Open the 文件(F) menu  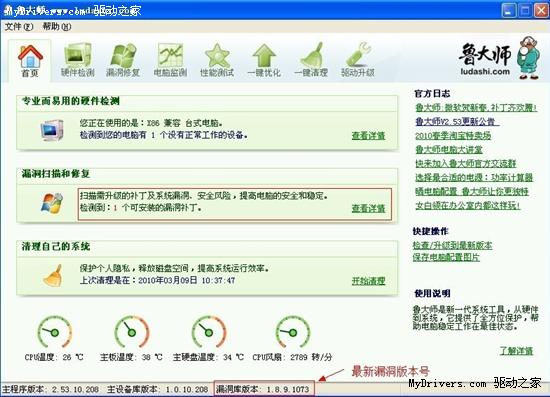(19, 27)
